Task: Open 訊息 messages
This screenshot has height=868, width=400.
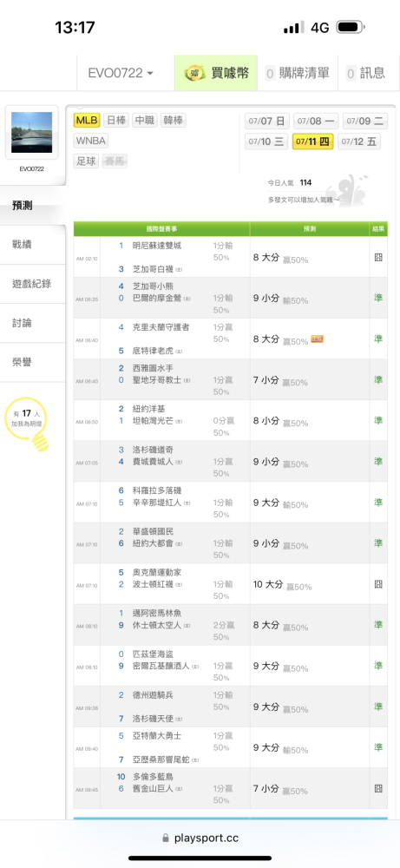Action: point(366,73)
